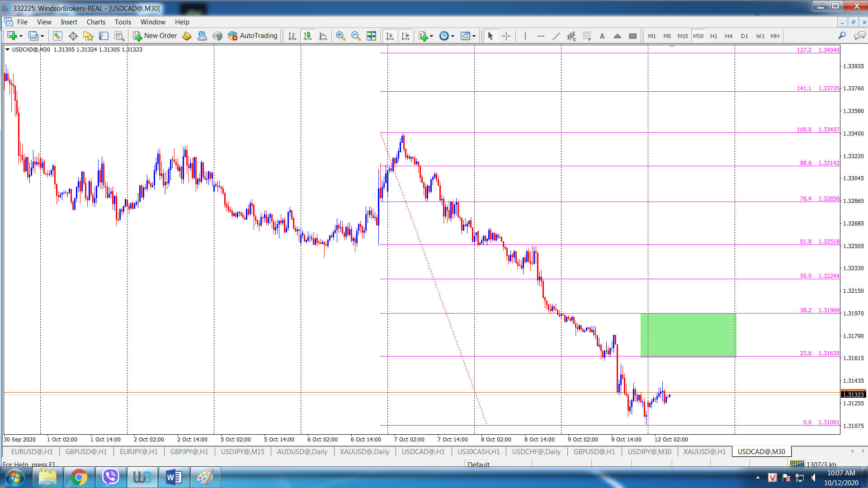Switch timeframe to M1
The image size is (868, 488).
652,36
